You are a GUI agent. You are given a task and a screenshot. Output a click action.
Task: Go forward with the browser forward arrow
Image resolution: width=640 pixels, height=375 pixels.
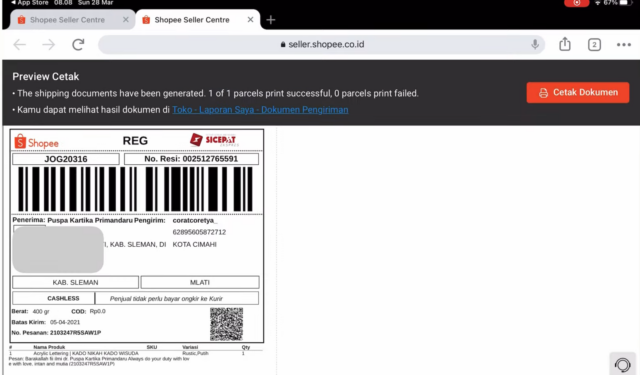click(49, 44)
